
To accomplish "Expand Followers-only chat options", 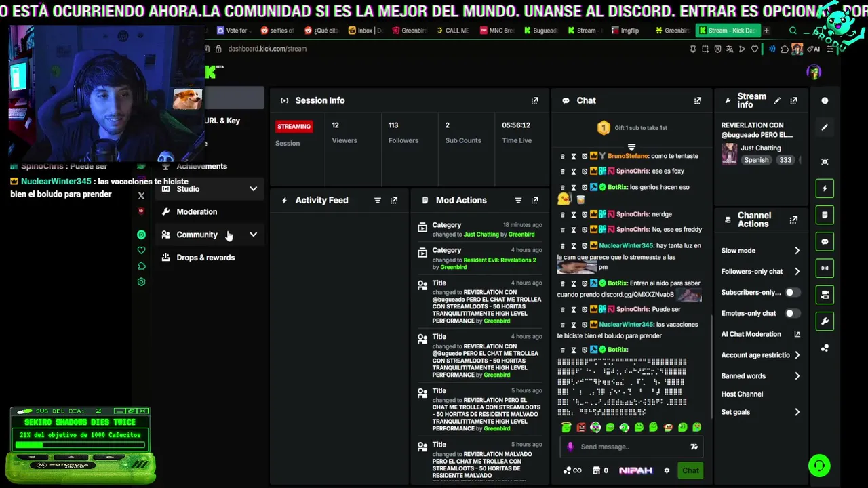I will [797, 272].
